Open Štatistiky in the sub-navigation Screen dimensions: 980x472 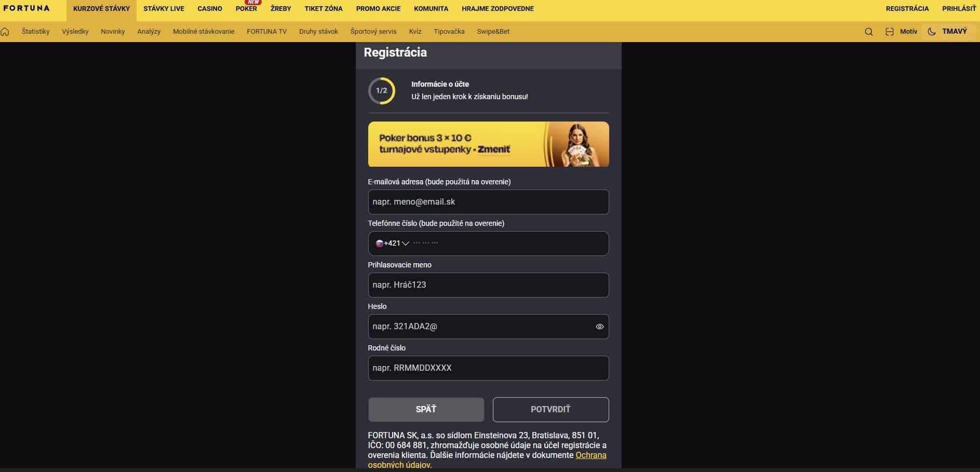(x=36, y=32)
